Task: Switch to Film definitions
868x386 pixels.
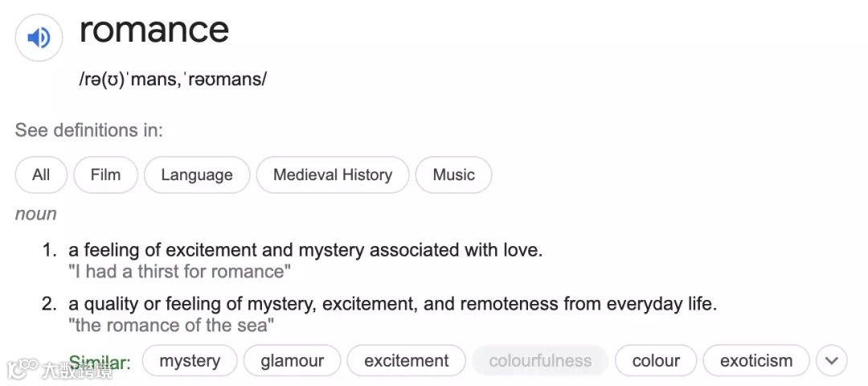Action: pos(105,175)
